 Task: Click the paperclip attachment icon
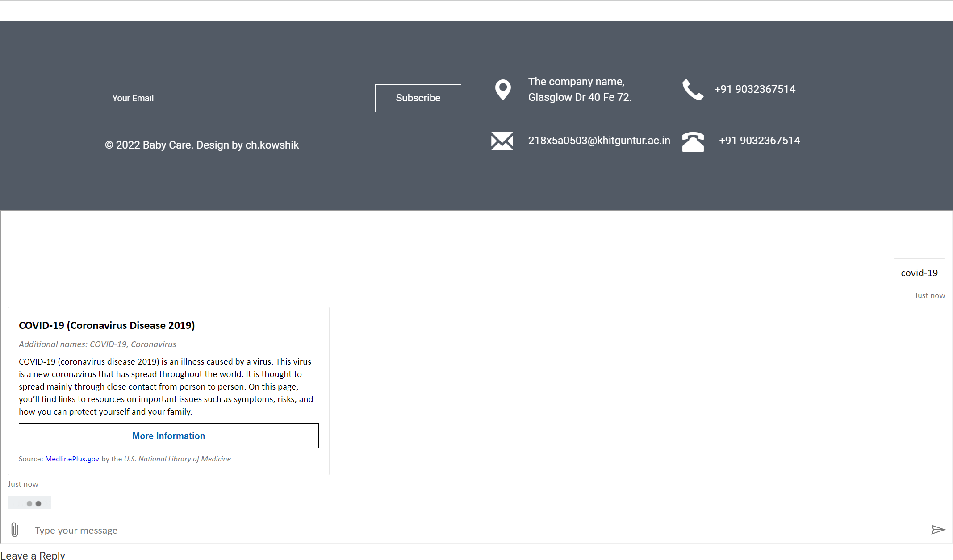15,530
